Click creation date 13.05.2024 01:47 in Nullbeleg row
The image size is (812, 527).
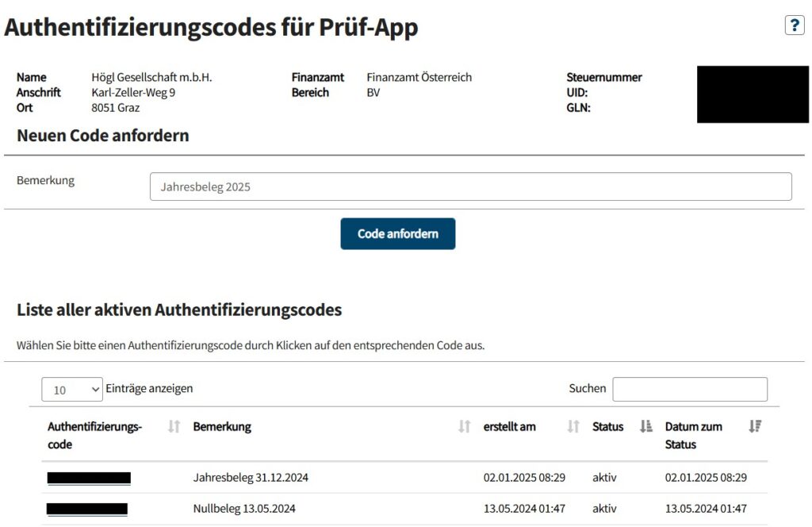[x=524, y=509]
